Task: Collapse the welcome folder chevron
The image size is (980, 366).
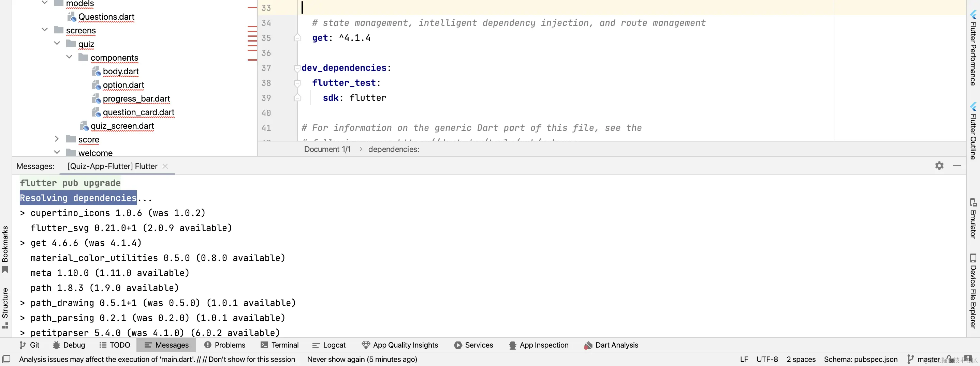Action: click(57, 152)
